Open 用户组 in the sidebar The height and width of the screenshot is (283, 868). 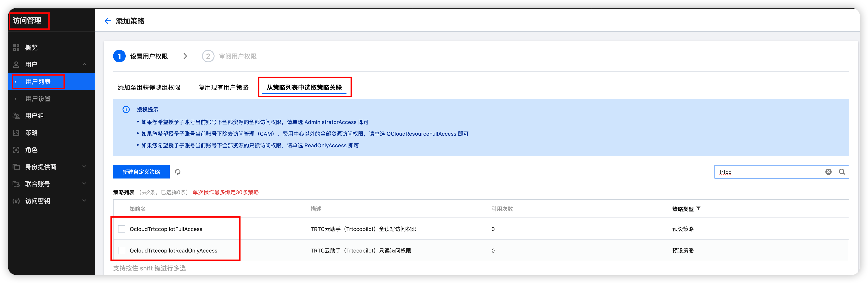pos(34,115)
